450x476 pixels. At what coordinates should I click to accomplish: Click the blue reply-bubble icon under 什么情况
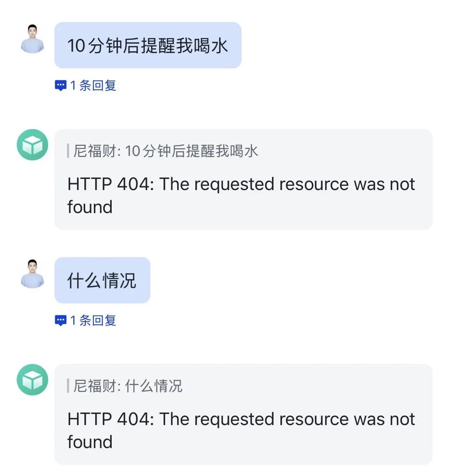click(x=61, y=320)
